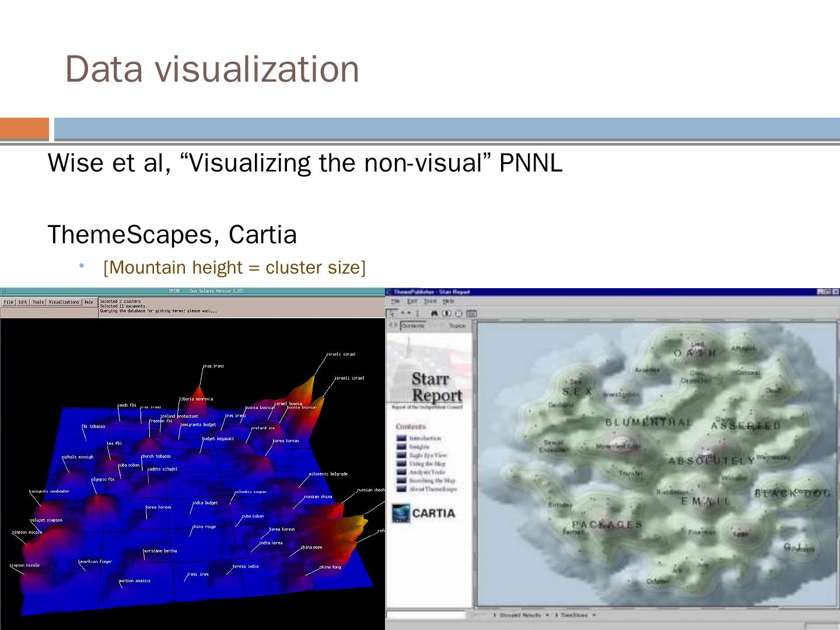The width and height of the screenshot is (840, 630).
Task: Open the Help menu in SPIRE
Action: (89, 302)
